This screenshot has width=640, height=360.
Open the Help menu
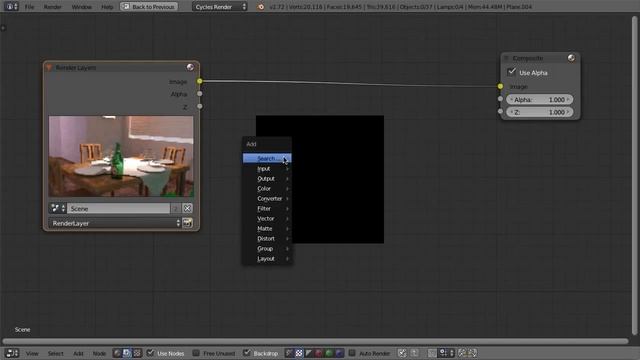pyautogui.click(x=107, y=7)
